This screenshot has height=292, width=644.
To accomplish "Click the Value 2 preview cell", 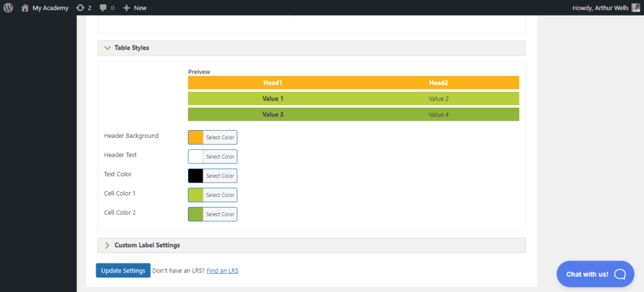I will pos(438,99).
